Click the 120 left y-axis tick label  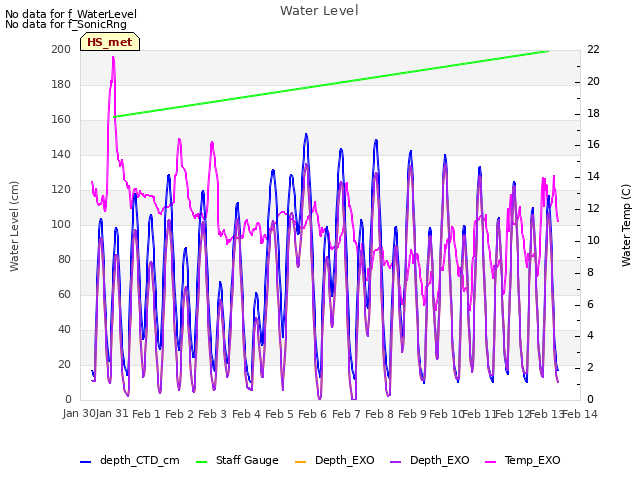pyautogui.click(x=61, y=190)
